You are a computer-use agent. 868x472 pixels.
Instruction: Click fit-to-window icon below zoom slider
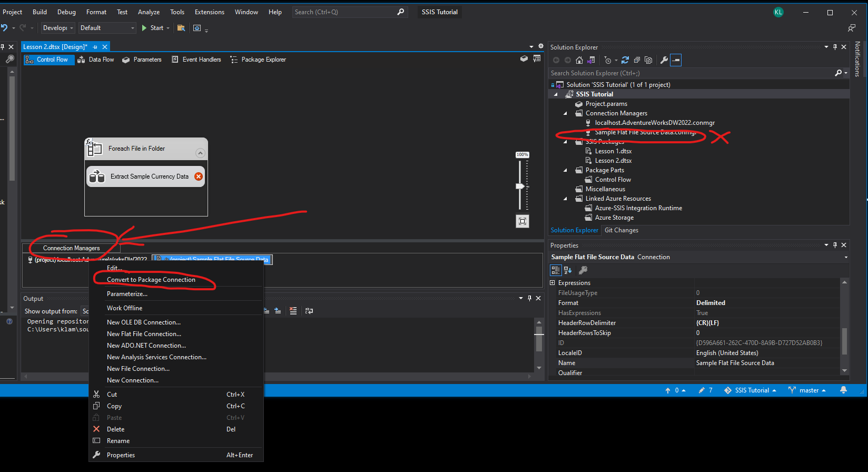tap(522, 221)
